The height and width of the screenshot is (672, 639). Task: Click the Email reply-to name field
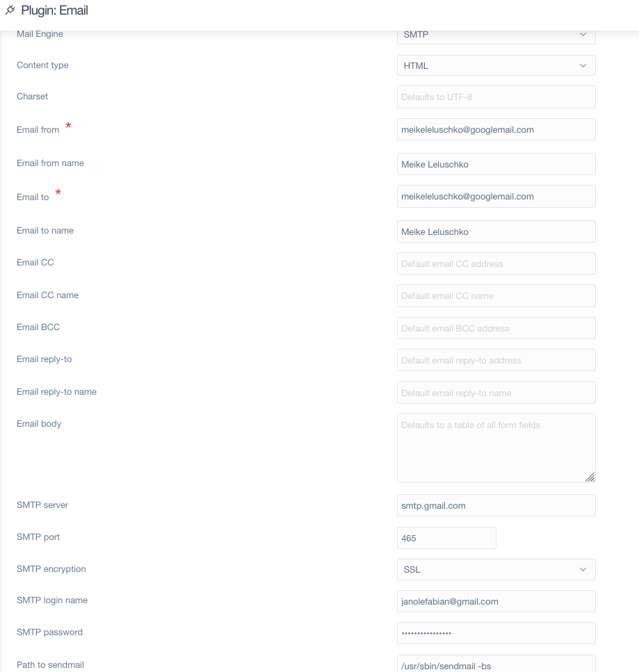point(496,393)
